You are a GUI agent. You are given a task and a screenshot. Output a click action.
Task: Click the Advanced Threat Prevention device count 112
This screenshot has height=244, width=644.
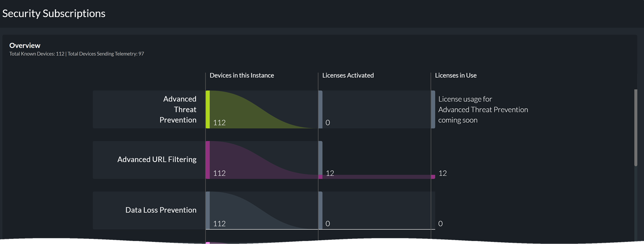(x=219, y=123)
